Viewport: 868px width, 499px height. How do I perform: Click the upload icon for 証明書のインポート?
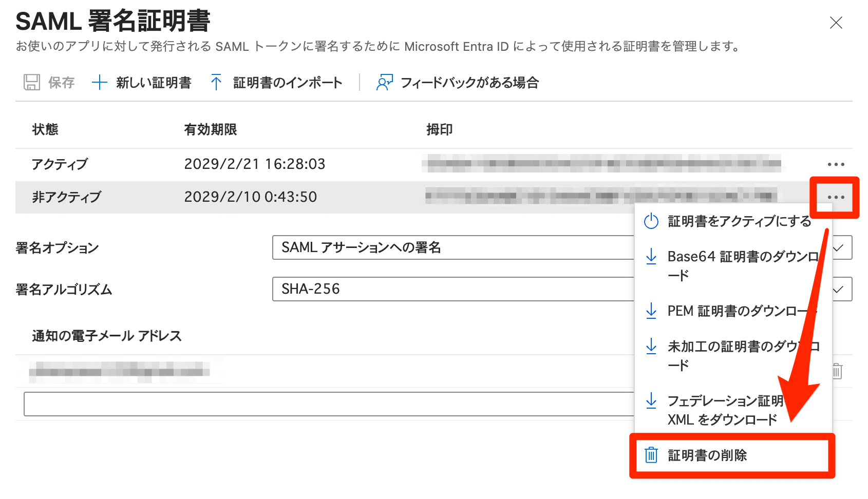[217, 82]
